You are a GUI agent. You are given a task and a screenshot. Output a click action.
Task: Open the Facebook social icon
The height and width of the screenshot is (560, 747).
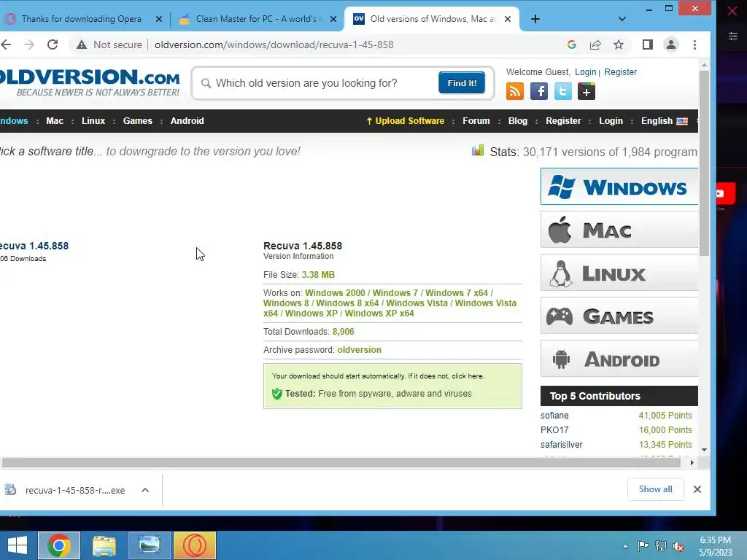coord(539,91)
